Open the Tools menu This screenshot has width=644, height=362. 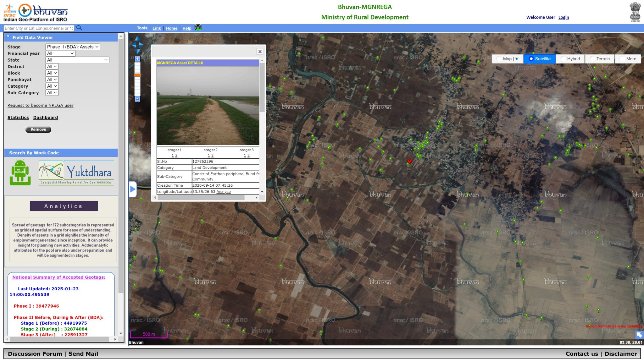tap(142, 28)
